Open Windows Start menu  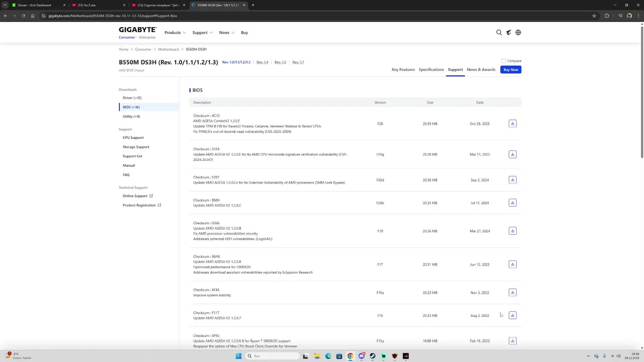[238, 356]
